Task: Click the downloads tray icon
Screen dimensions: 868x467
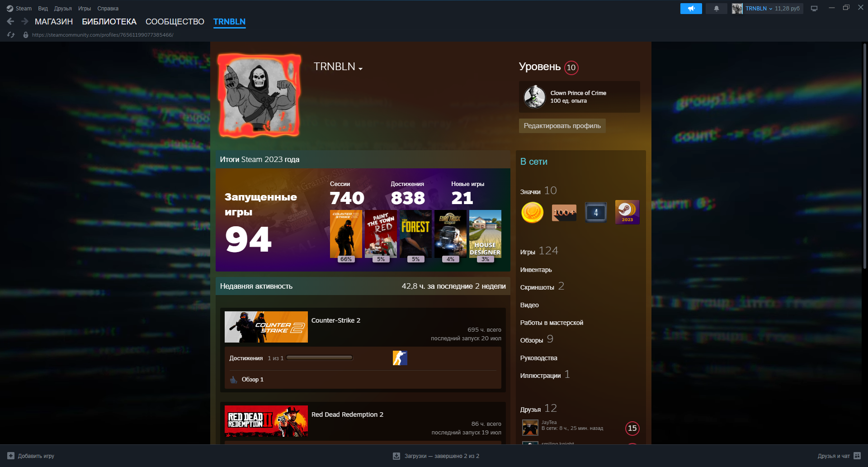Action: coord(396,456)
